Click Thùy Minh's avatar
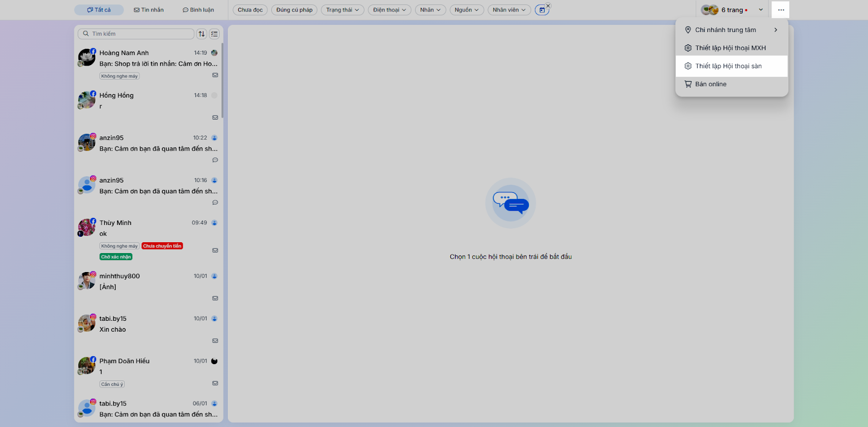This screenshot has width=868, height=427. (87, 227)
